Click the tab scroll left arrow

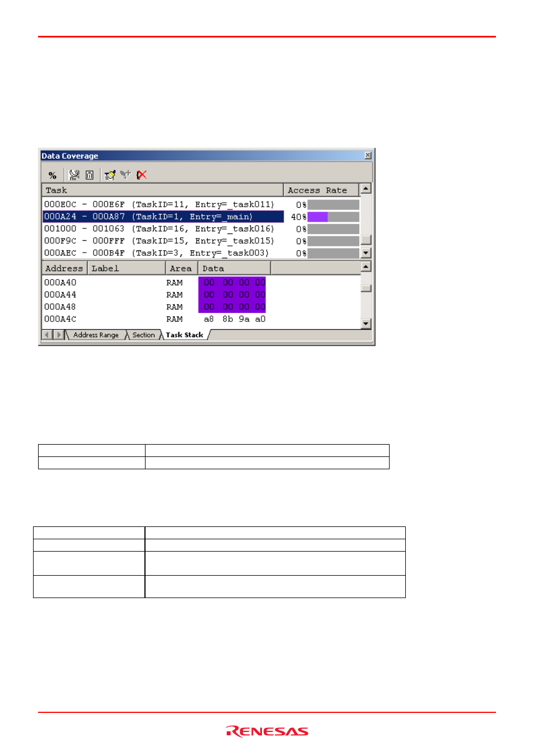point(47,335)
